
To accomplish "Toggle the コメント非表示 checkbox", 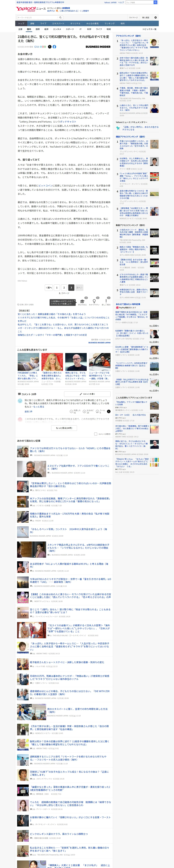I will (x=96, y=434).
